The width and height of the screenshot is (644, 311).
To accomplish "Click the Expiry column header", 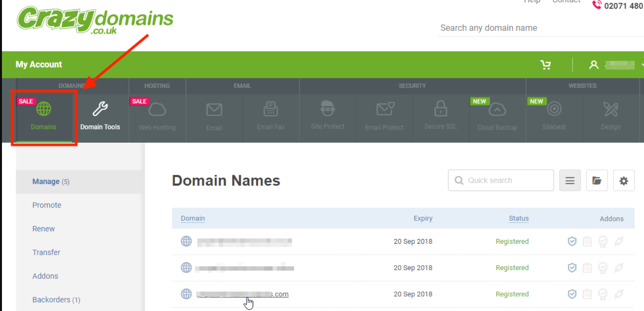I will 423,218.
